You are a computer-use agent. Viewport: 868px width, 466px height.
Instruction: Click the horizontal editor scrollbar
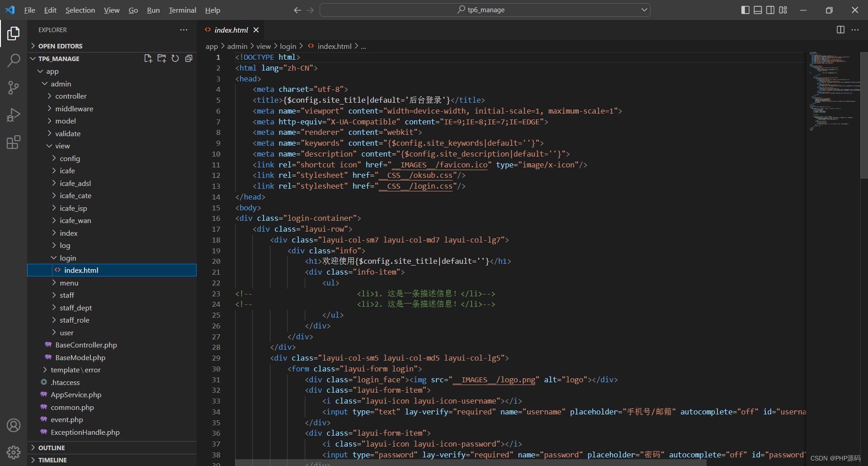471,462
